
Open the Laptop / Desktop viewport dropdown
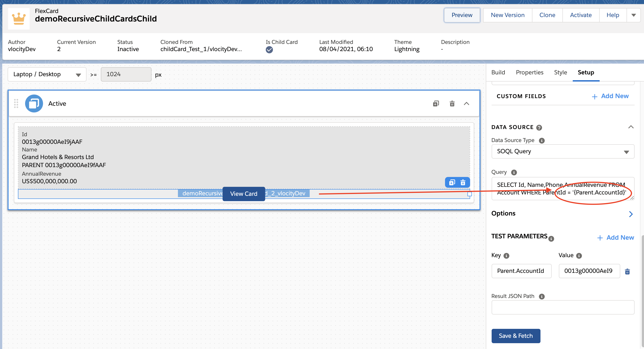click(47, 74)
